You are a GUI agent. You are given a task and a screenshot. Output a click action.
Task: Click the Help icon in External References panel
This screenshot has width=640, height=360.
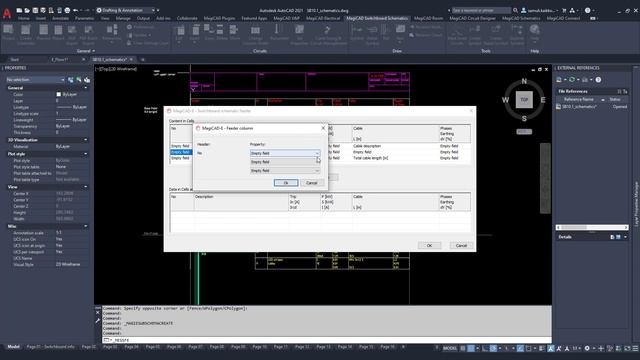pos(598,80)
